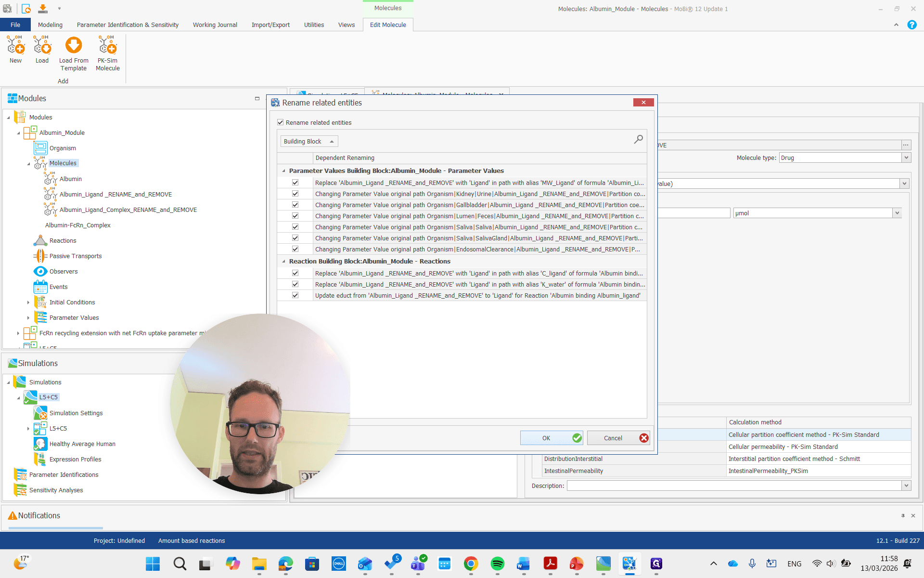This screenshot has width=924, height=578.
Task: Uncheck the Rename related entities checkbox
Action: (x=281, y=122)
